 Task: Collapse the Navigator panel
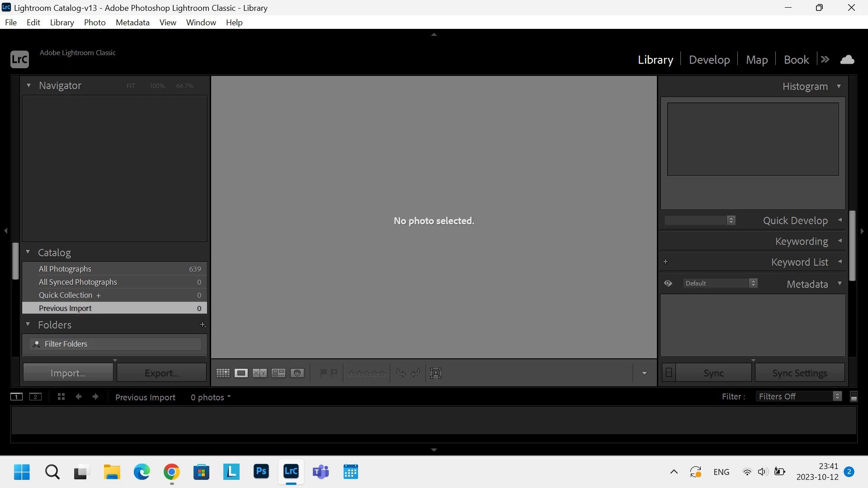pos(28,85)
